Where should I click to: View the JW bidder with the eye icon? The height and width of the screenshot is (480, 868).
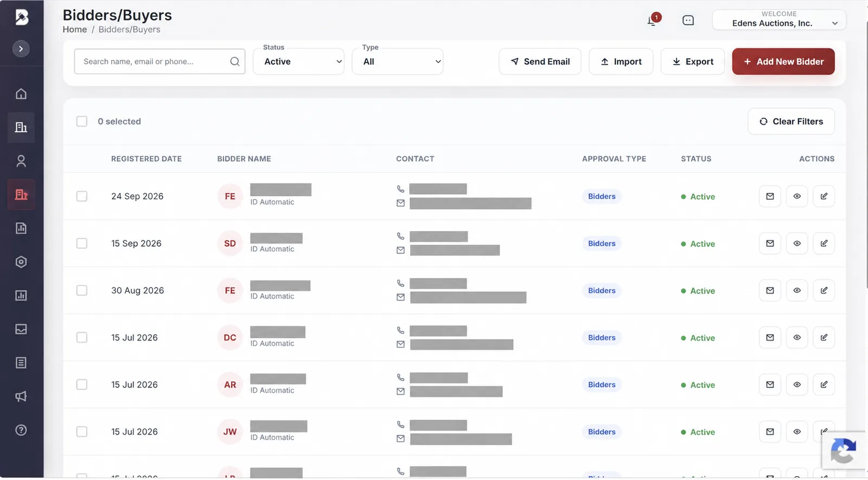pos(797,432)
